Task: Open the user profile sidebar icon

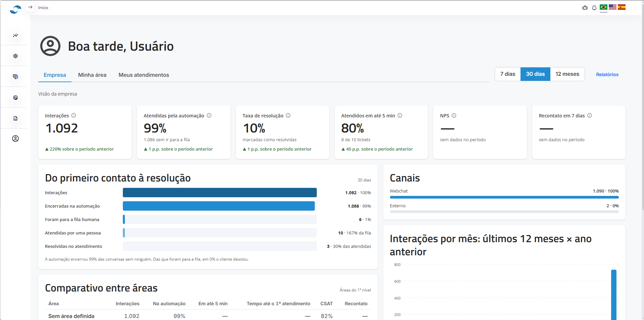Action: (15, 139)
